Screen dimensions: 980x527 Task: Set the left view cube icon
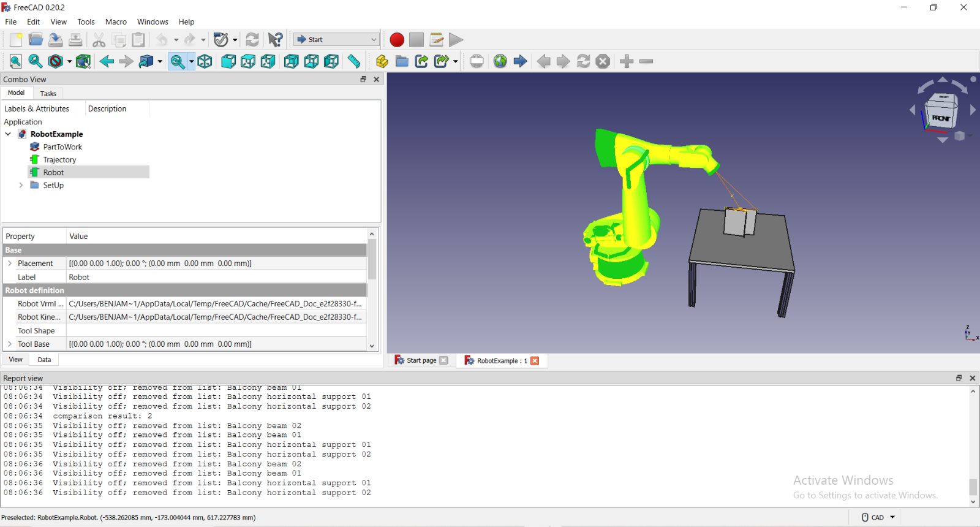(331, 61)
